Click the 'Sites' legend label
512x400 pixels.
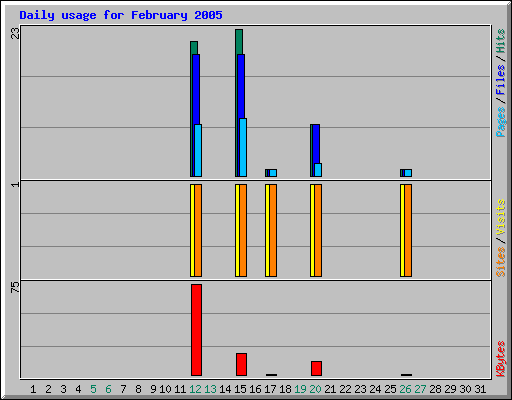[x=500, y=262]
